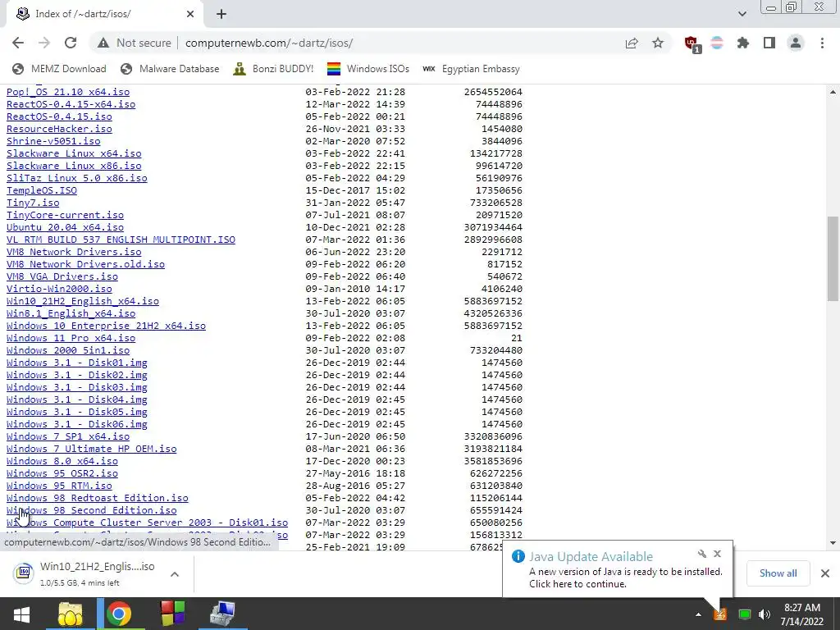
Task: Open the ResourceHacker.iso link
Action: (x=59, y=129)
